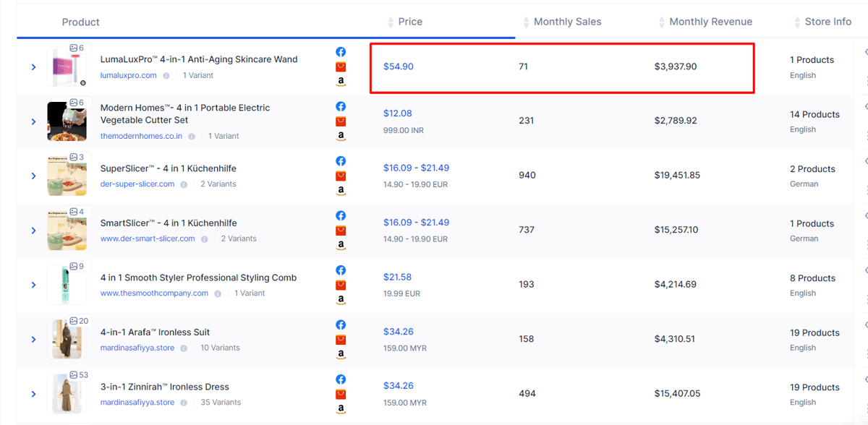Image resolution: width=868 pixels, height=425 pixels.
Task: Open Amazon icon for SmartSlicer row
Action: (341, 245)
